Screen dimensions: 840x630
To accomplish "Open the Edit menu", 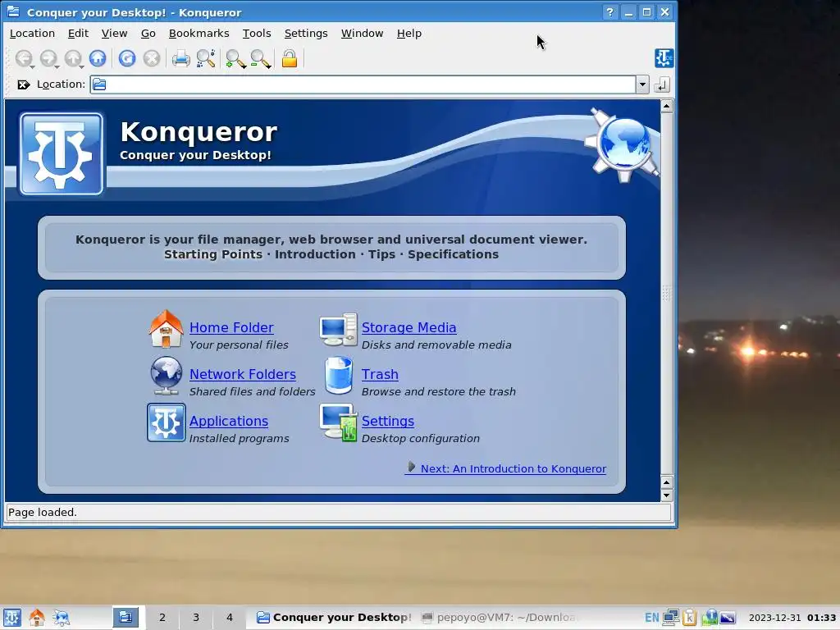I will [x=78, y=33].
